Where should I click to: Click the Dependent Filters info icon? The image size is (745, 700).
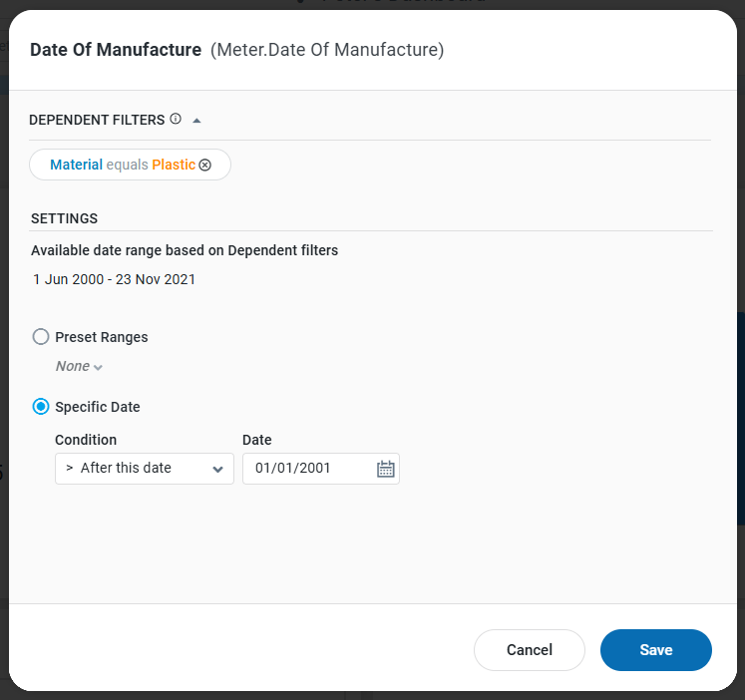coord(176,119)
